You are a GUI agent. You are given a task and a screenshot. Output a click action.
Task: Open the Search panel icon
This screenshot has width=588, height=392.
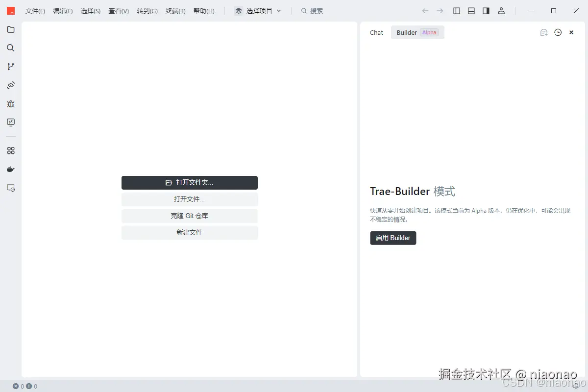11,48
